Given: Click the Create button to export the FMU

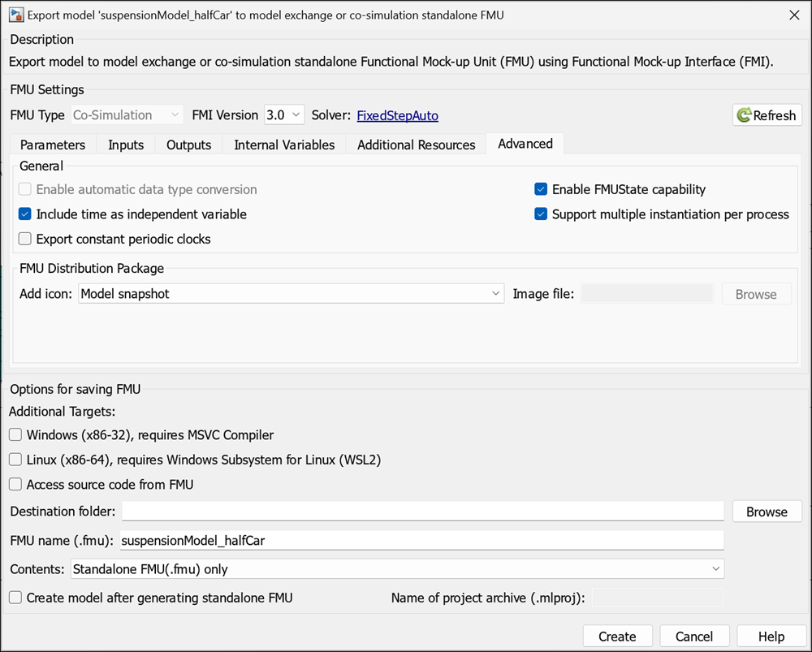Looking at the screenshot, I should pyautogui.click(x=617, y=636).
